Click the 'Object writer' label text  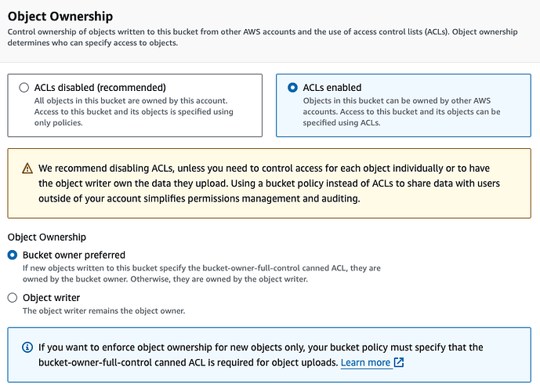[51, 298]
